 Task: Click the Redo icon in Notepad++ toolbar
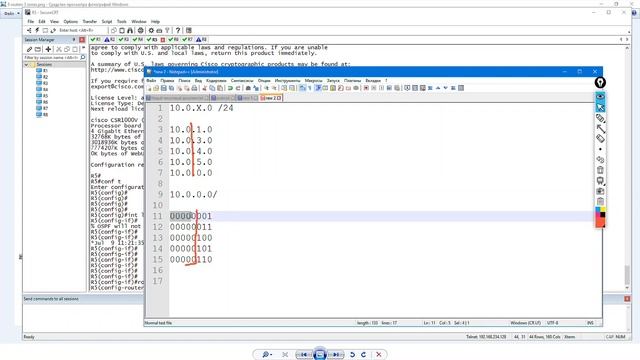pos(238,88)
